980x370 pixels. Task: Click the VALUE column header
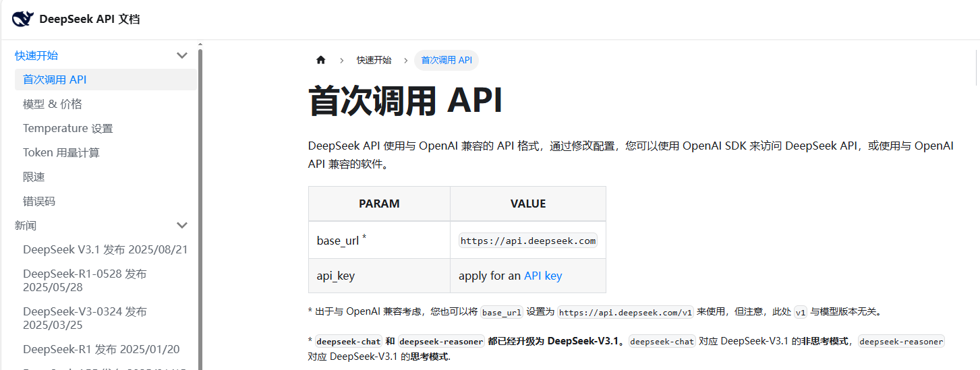[x=528, y=204]
